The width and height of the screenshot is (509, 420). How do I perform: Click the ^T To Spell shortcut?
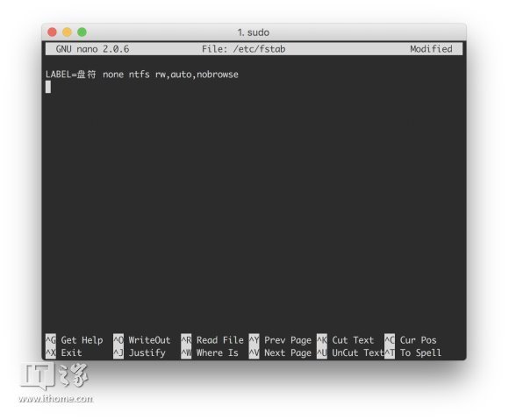[413, 352]
